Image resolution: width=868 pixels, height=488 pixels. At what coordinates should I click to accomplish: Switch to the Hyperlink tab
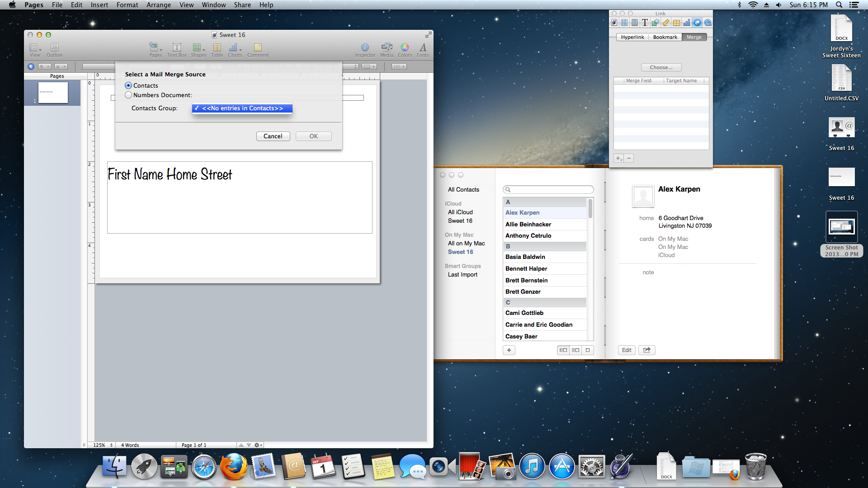point(632,37)
